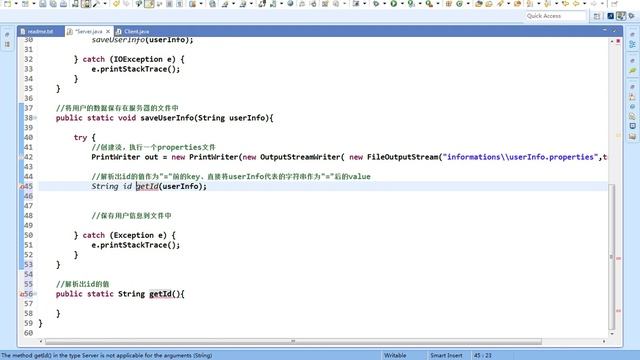Click the Run with coverage icon
The image size is (640, 360).
click(411, 4)
